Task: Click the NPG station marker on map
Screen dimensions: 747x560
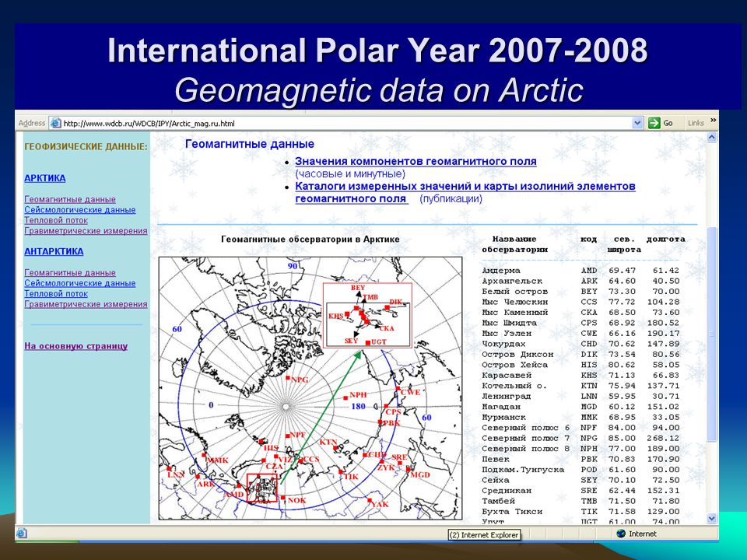Action: (x=288, y=378)
